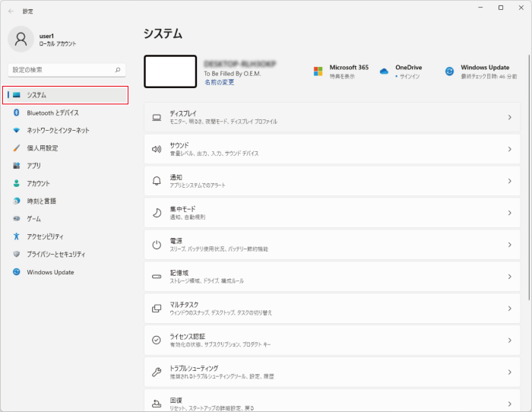This screenshot has width=532, height=412.
Task: Click the Gaming controller icon
Action: click(x=16, y=219)
